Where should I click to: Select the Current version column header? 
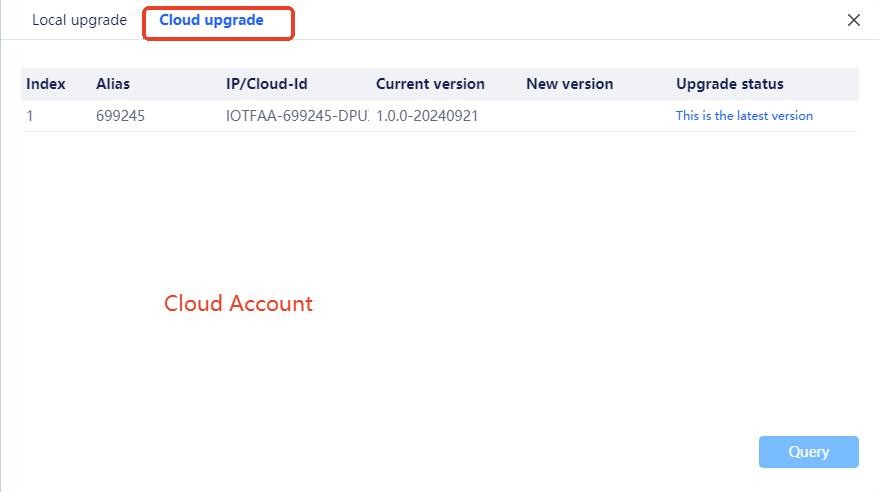pyautogui.click(x=430, y=84)
